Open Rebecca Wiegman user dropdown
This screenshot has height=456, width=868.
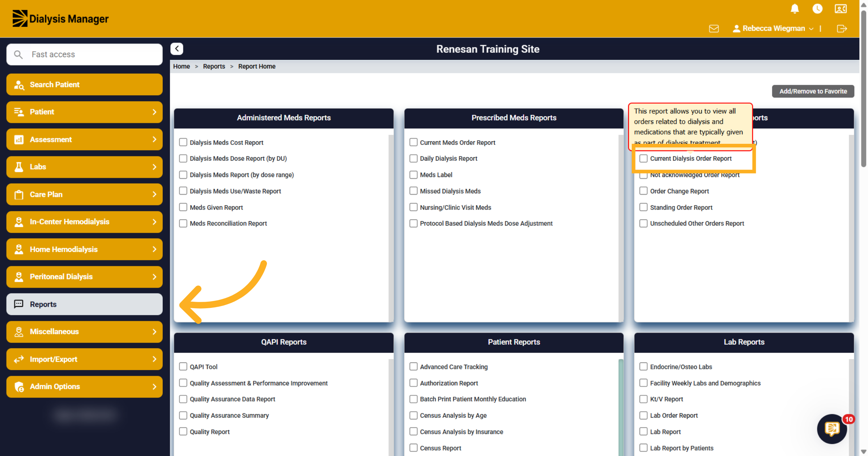point(773,29)
